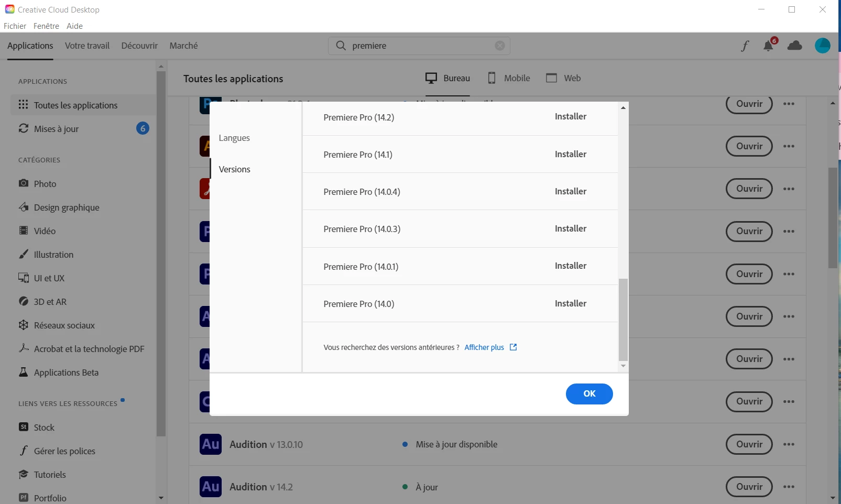The image size is (841, 504).
Task: Open the fonts icon in top bar
Action: pos(745,46)
